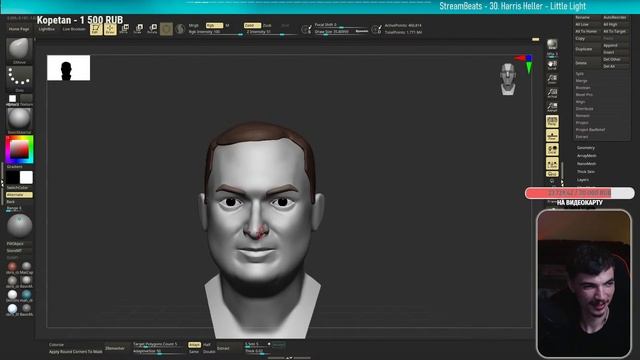
Task: Select the Move transform icon
Action: (124, 29)
